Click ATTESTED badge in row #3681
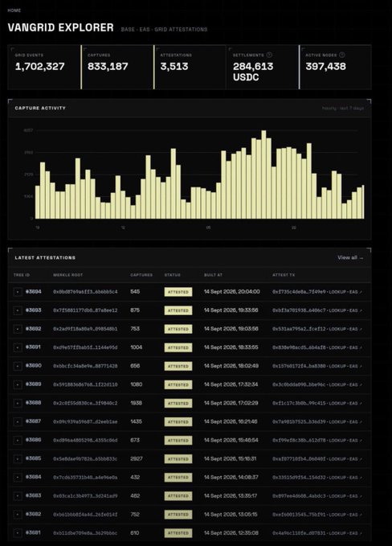The width and height of the screenshot is (392, 546). (x=178, y=533)
